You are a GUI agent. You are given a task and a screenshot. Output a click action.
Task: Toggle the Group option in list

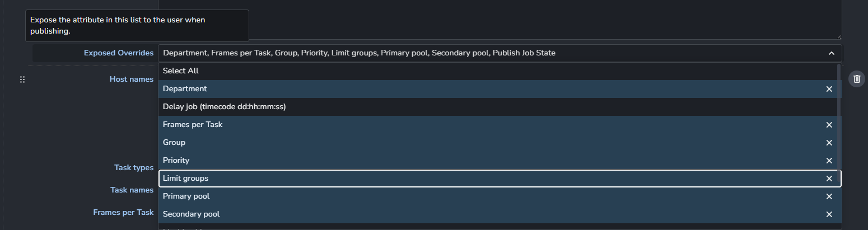coord(174,143)
